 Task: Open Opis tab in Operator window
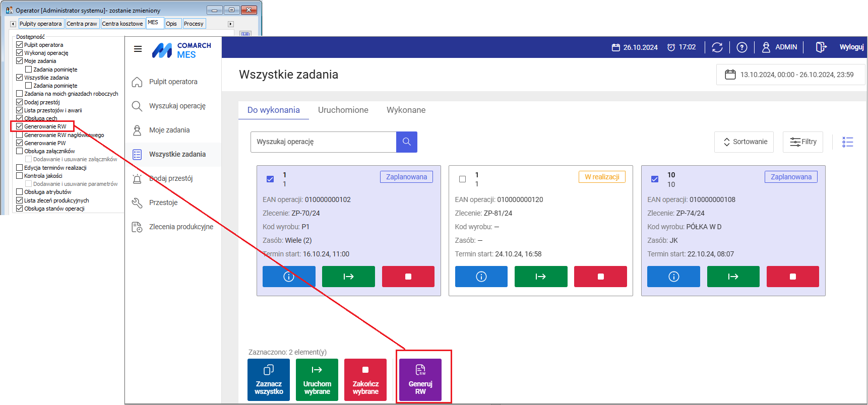(172, 24)
